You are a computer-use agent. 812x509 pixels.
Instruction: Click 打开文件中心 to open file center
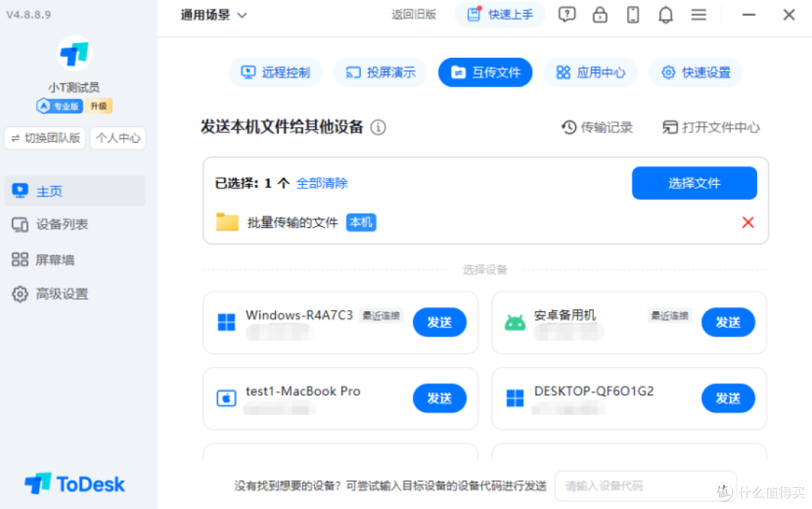click(x=711, y=127)
